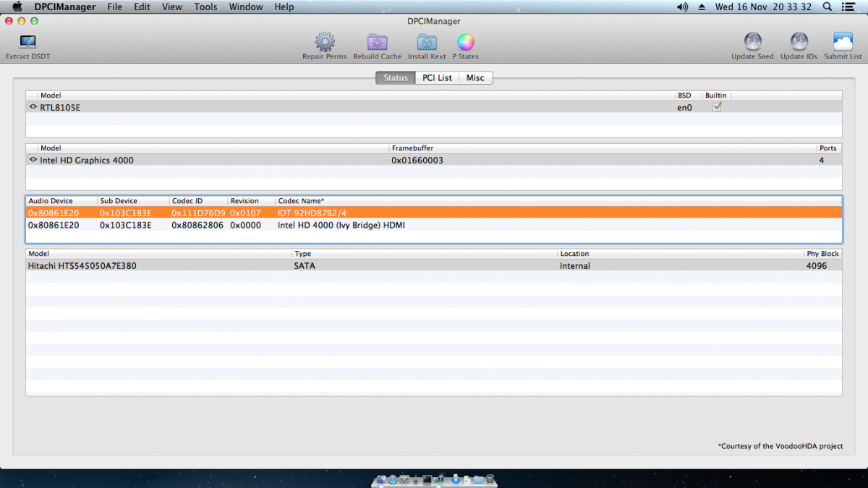Viewport: 868px width, 488px height.
Task: Open the Tools menu in the menu bar
Action: coord(205,7)
